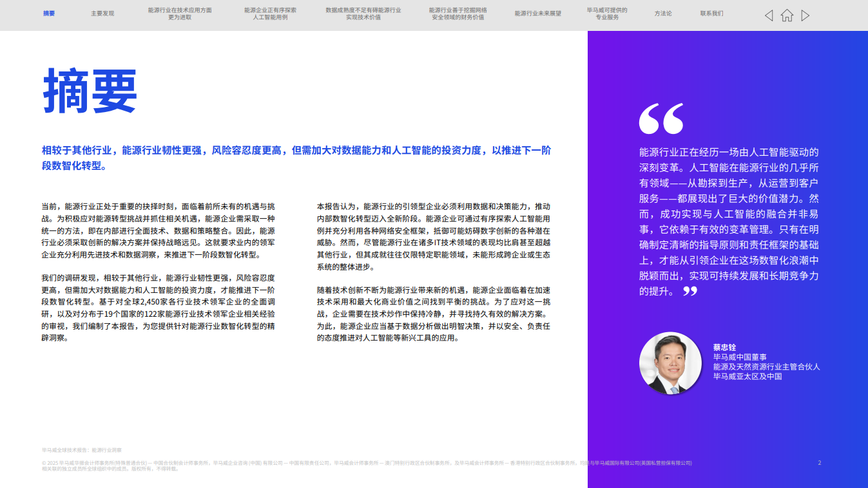
Task: Click the 摘要 page heading
Action: 90,90
